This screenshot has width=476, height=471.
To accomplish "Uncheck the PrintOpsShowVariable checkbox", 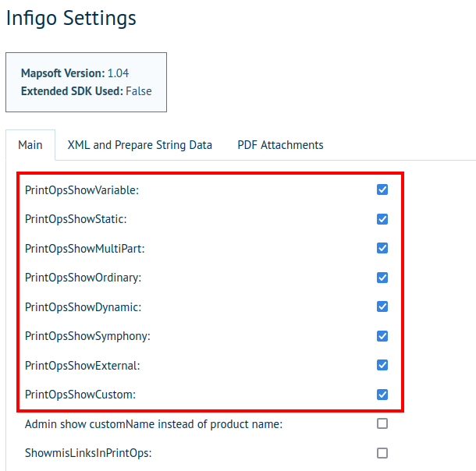I will [382, 189].
